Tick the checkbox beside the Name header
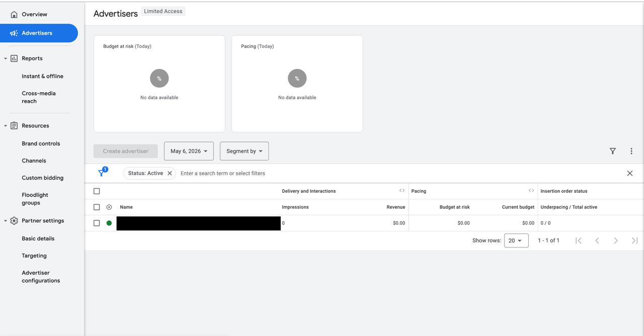The height and width of the screenshot is (336, 644). click(97, 207)
